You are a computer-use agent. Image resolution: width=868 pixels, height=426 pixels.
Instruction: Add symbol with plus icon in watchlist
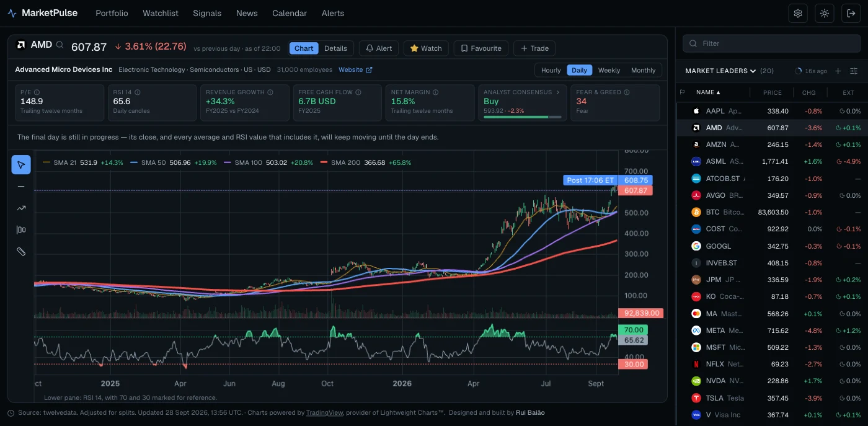(x=838, y=71)
